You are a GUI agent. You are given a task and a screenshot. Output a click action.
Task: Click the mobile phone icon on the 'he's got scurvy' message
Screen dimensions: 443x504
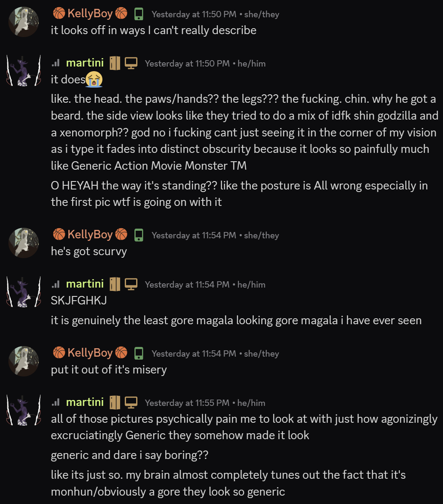pos(139,235)
